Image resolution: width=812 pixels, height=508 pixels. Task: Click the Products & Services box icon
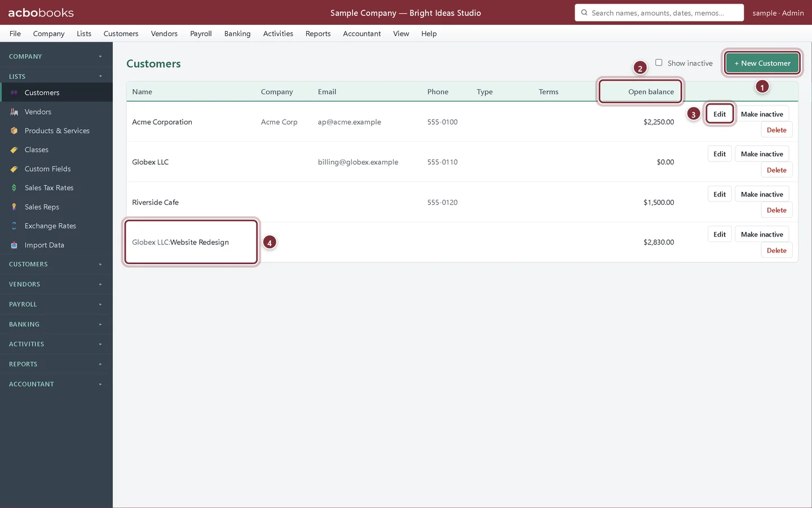point(14,131)
